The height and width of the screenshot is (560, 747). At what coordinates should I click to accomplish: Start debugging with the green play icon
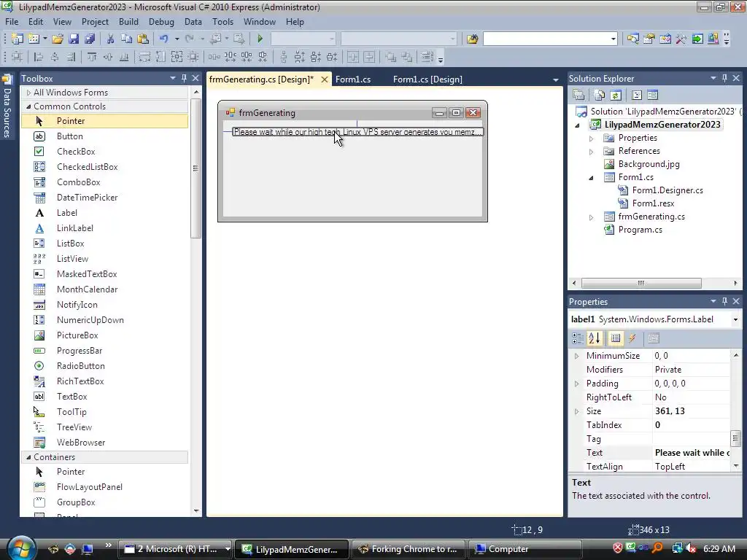[x=260, y=39]
